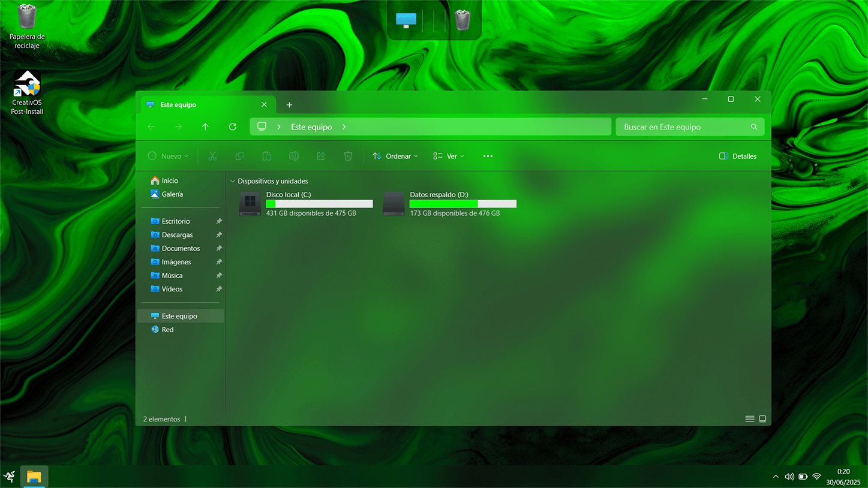868x488 pixels.
Task: Click the Razer start button in taskbar
Action: click(x=10, y=477)
